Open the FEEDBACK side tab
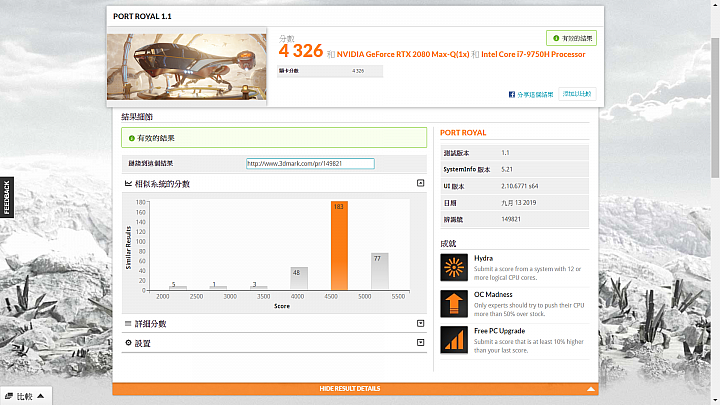This screenshot has width=720, height=405. [6, 197]
